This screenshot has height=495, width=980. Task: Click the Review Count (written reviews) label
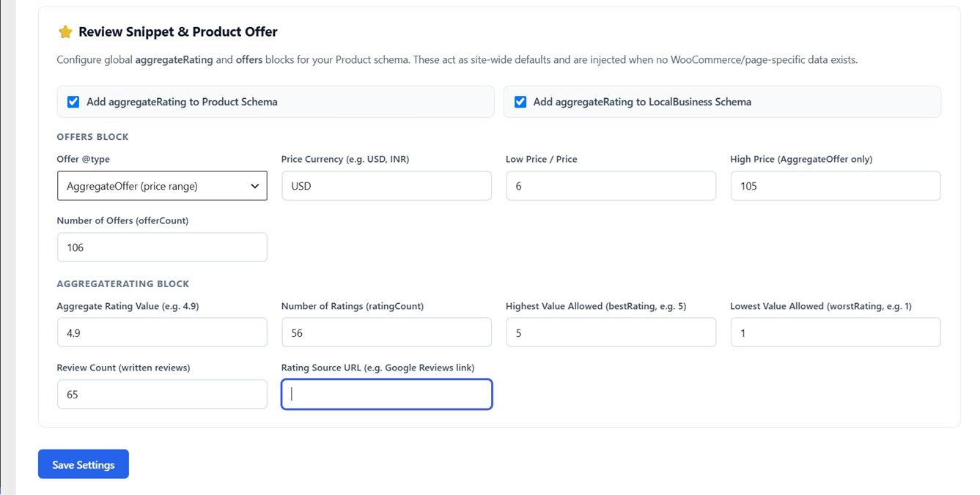point(124,368)
